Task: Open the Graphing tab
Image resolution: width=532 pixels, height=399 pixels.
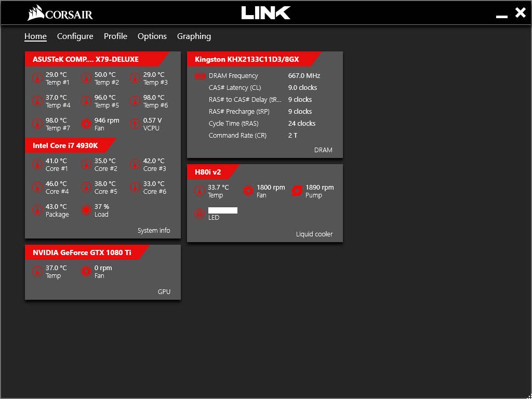Action: pos(194,36)
